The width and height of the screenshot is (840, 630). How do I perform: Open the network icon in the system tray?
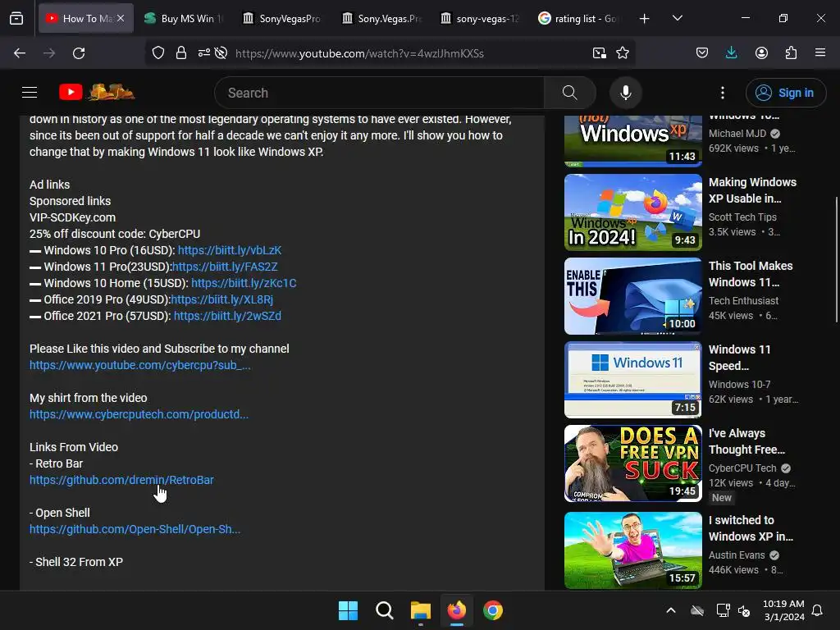tap(724, 610)
